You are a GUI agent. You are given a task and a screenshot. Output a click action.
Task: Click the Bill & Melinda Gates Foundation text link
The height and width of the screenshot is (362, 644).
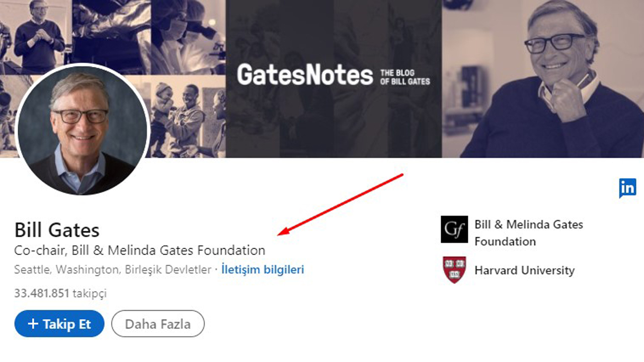(528, 233)
